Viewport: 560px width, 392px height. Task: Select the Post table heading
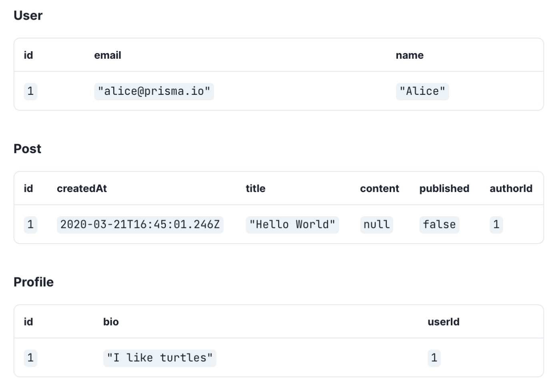[28, 149]
